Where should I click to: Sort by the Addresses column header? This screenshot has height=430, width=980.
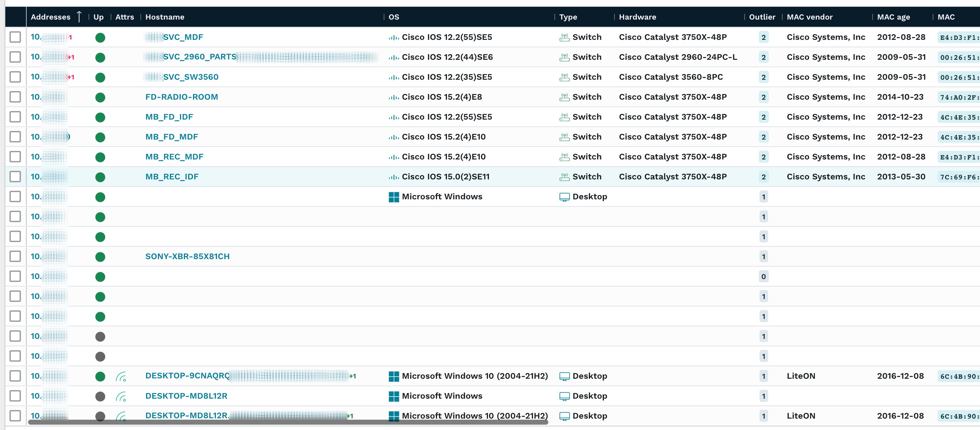[x=50, y=17]
